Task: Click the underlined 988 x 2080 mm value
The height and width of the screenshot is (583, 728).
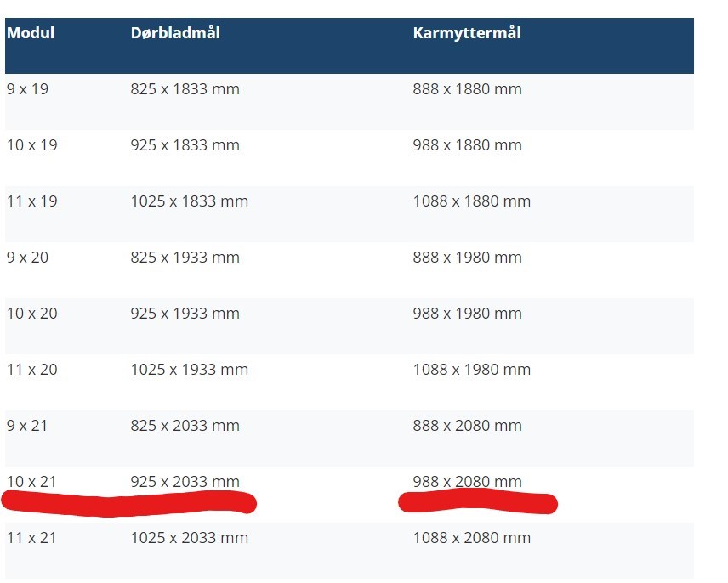Action: click(x=467, y=482)
